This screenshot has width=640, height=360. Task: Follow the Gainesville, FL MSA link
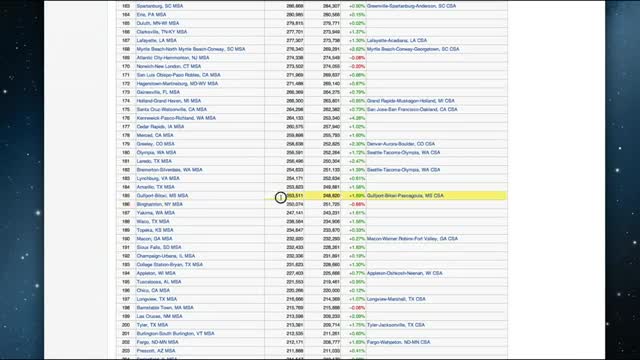point(158,92)
